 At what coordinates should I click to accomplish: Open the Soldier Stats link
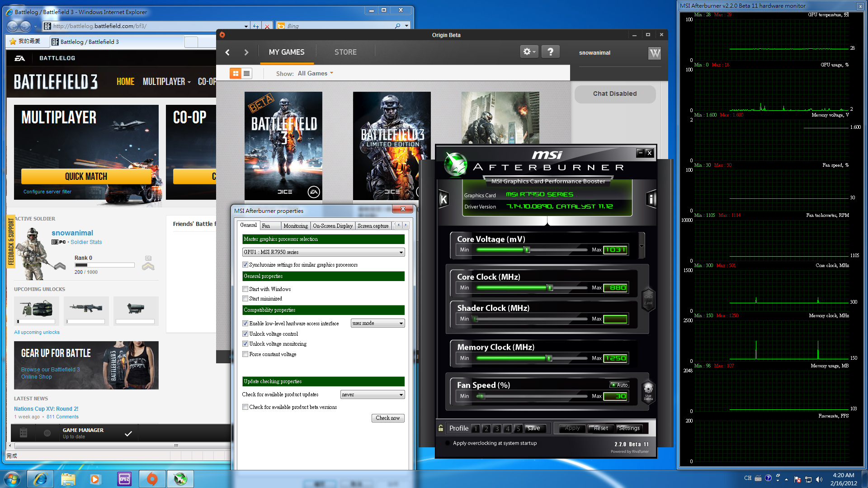point(86,242)
